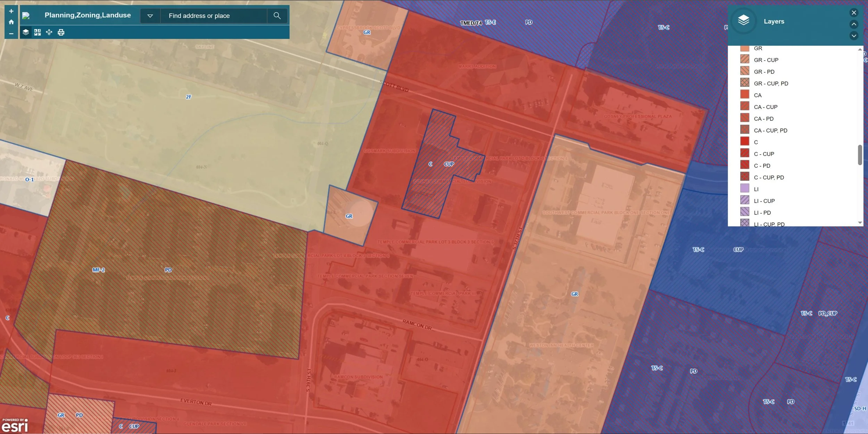Click the S 39TH ST street label
The width and height of the screenshot is (868, 434).
pos(308,381)
